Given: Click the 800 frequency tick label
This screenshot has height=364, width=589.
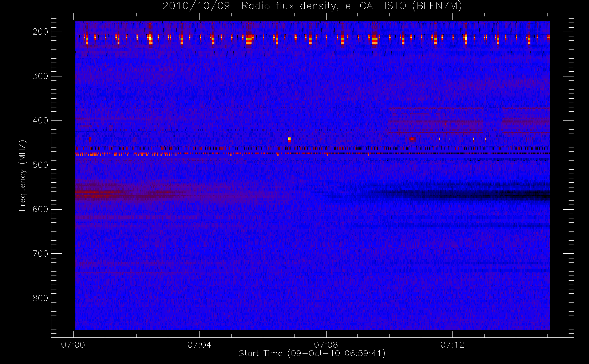Looking at the screenshot, I should coord(40,298).
